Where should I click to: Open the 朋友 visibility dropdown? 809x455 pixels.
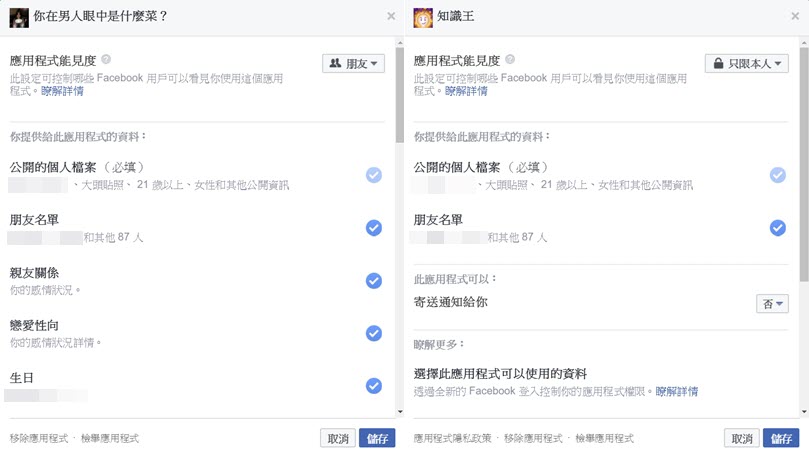(353, 64)
